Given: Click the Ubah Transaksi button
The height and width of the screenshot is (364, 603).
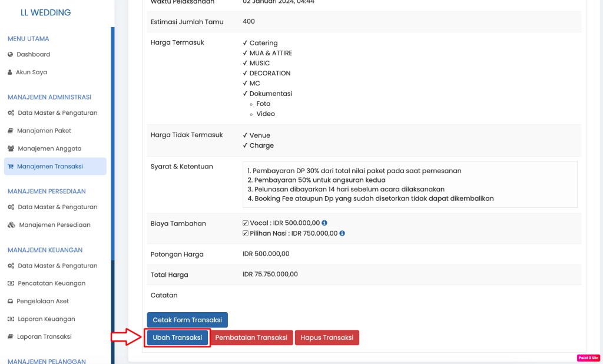Looking at the screenshot, I should click(177, 338).
